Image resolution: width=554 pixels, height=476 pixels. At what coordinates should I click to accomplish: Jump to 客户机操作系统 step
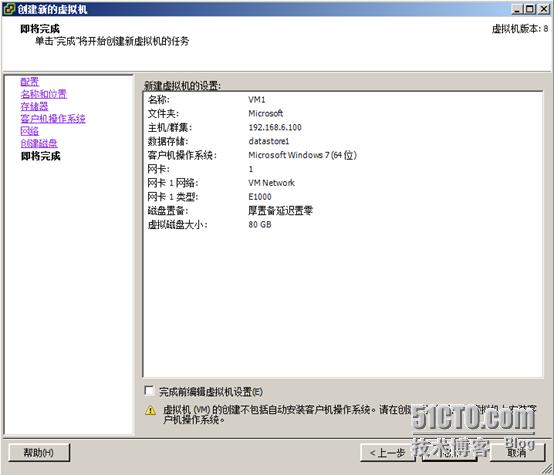point(53,119)
